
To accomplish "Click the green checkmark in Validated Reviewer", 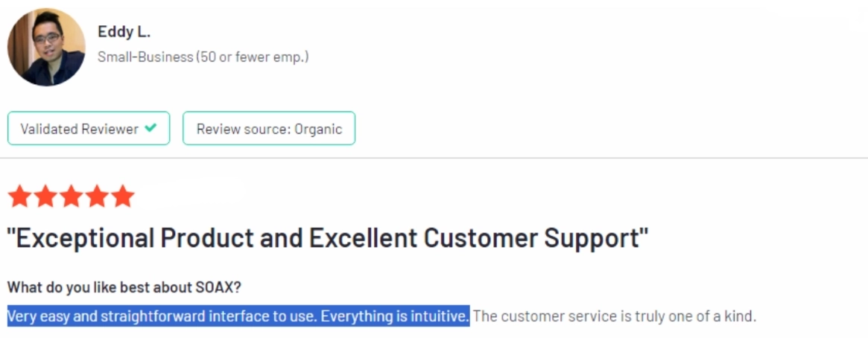I will [x=150, y=128].
